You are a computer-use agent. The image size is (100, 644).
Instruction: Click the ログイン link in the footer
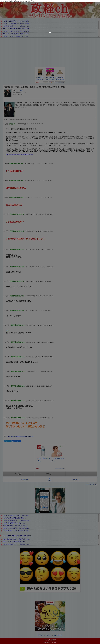(41, 635)
